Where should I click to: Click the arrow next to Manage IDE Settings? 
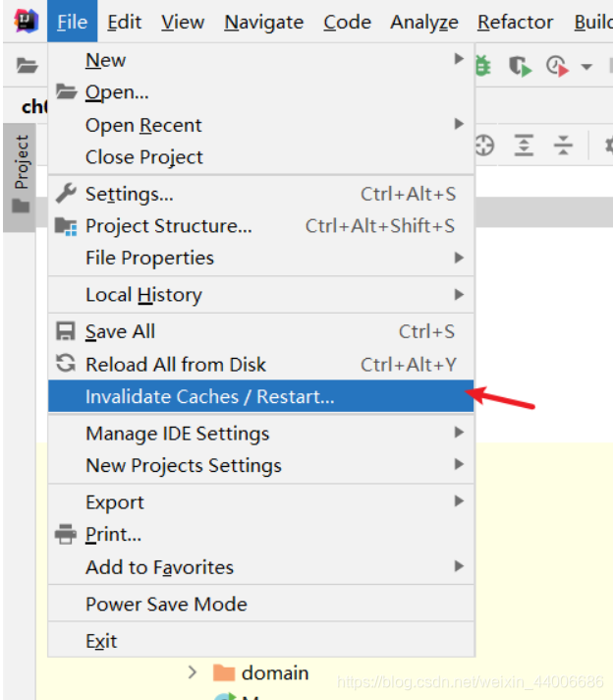point(459,433)
